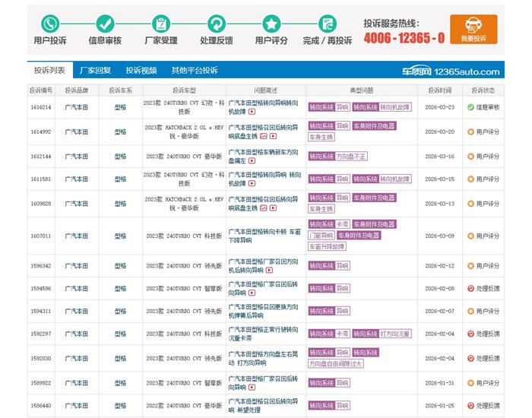Play the video icon in complaint 1612144
Viewport: 532px width, 418px height.
click(251, 161)
